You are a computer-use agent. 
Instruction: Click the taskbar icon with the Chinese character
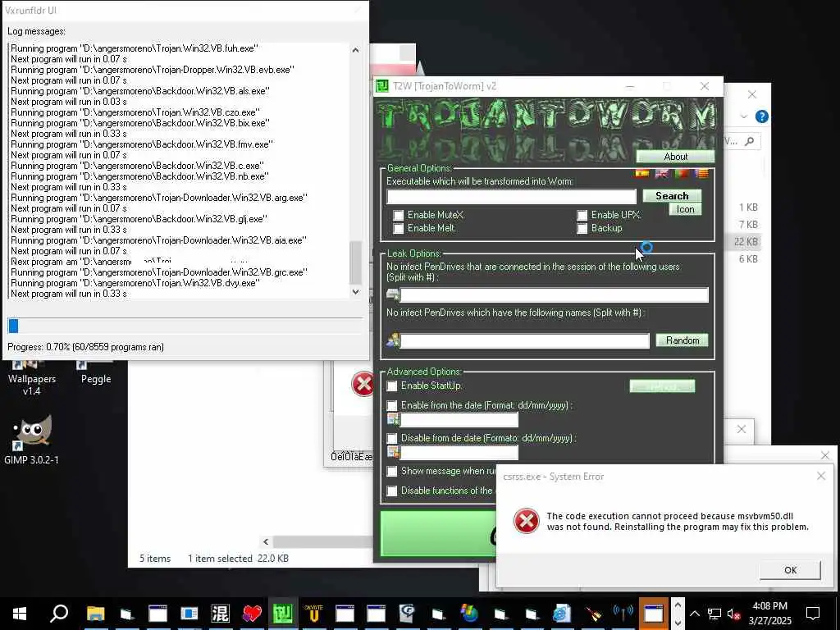(x=220, y=614)
